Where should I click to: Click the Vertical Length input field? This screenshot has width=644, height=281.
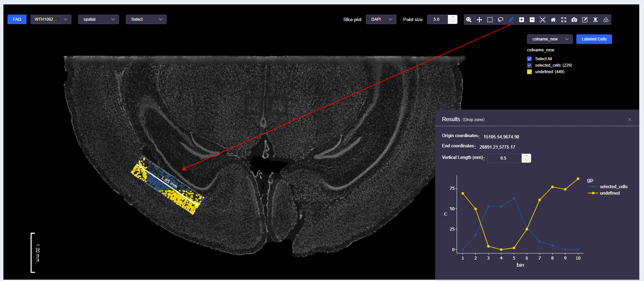504,158
